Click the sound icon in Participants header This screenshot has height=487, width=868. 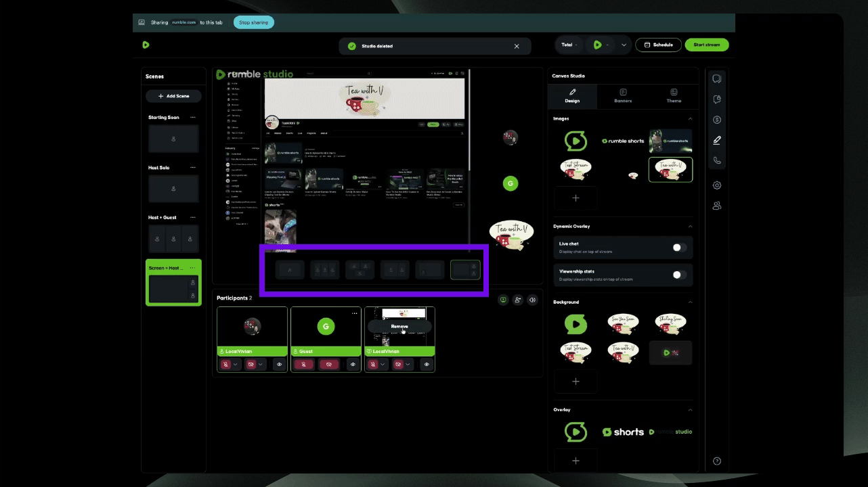pyautogui.click(x=533, y=300)
